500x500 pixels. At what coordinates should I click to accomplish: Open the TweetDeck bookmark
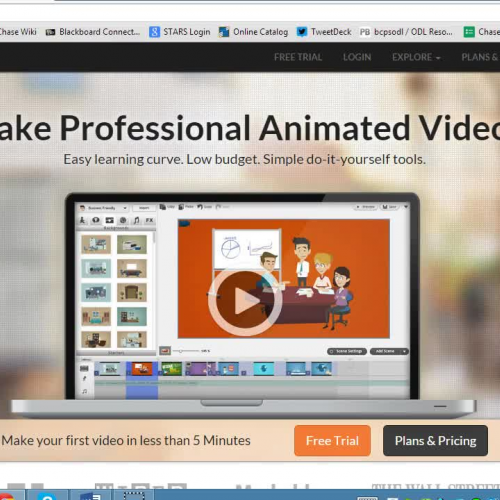coord(324,32)
